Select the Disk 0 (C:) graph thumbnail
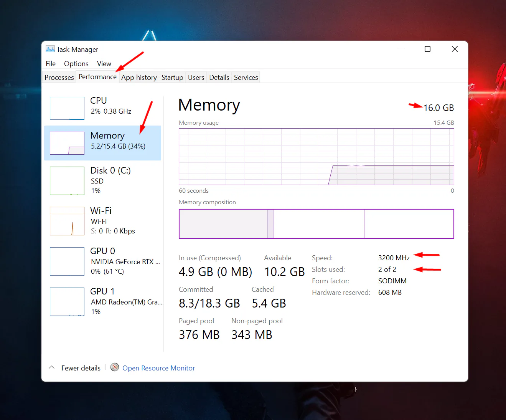This screenshot has height=420, width=506. tap(67, 181)
